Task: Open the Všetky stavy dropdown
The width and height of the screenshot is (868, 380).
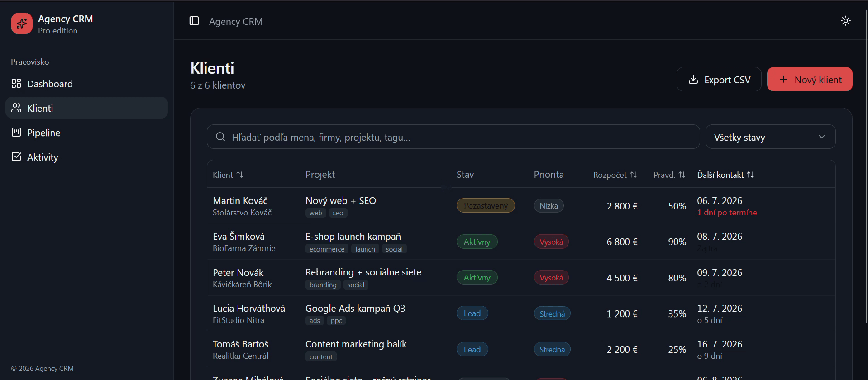Action: (x=770, y=137)
